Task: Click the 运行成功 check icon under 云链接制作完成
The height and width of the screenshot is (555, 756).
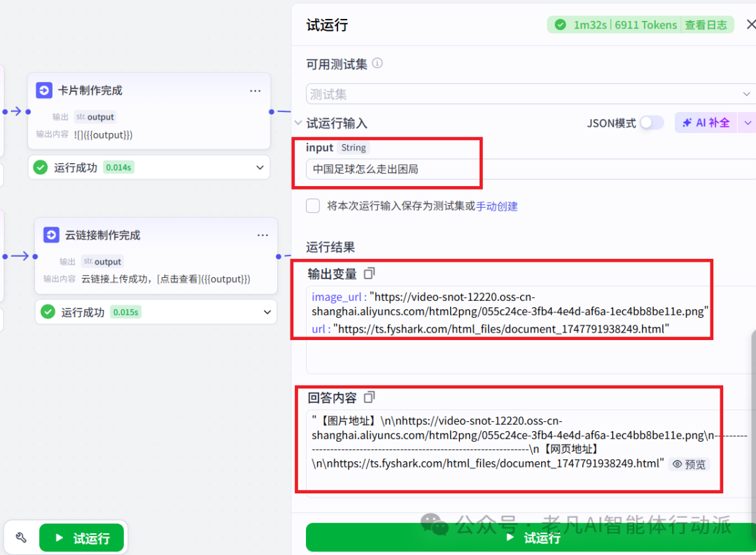Action: click(48, 312)
